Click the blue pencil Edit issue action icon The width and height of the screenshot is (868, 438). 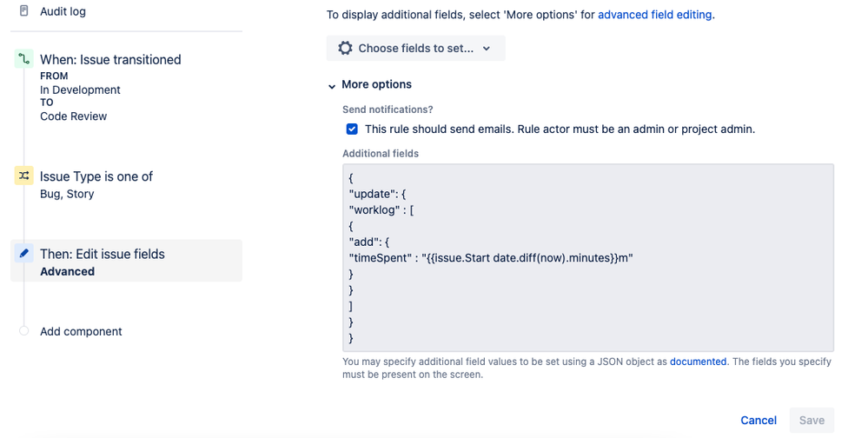point(24,254)
